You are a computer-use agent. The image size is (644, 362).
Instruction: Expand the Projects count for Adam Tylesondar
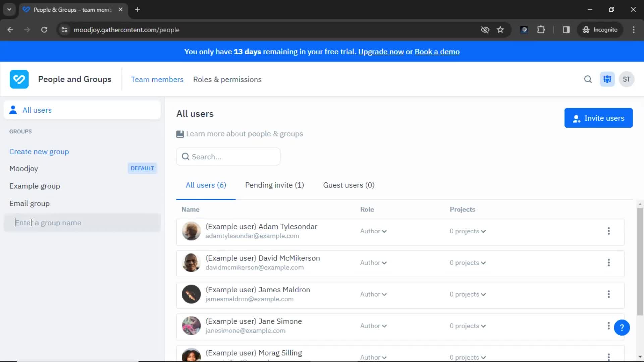[x=467, y=230]
